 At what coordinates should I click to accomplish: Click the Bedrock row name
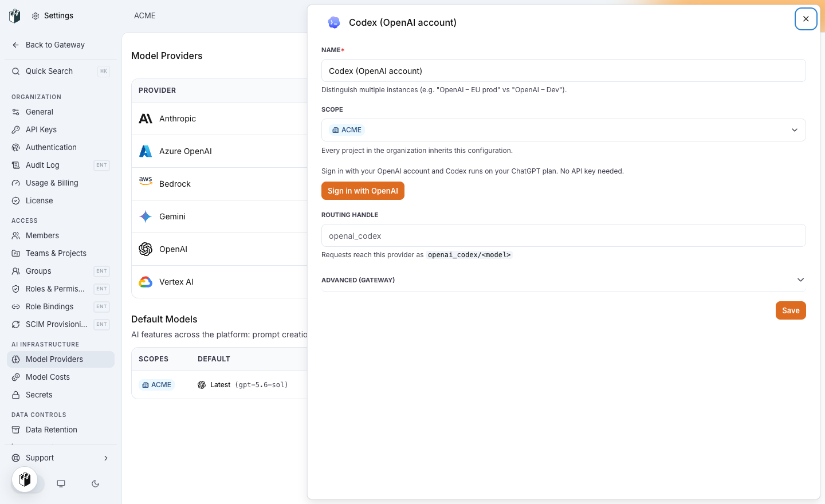click(x=175, y=184)
